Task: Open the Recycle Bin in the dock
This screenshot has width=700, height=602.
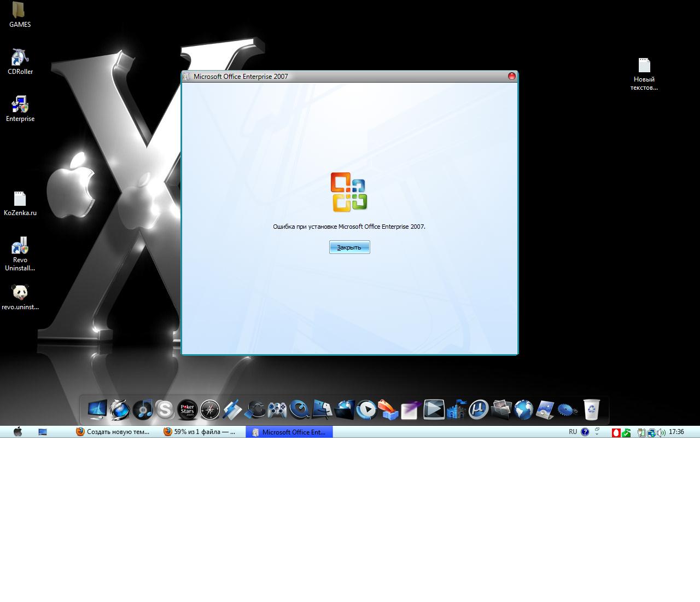Action: 591,409
